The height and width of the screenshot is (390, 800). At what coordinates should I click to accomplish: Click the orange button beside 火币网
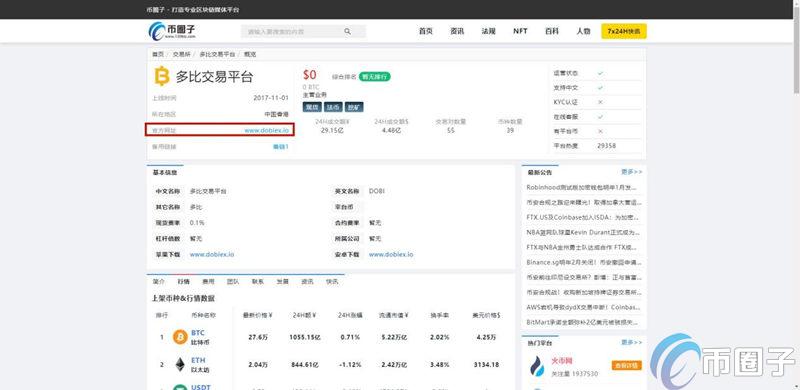pos(627,365)
